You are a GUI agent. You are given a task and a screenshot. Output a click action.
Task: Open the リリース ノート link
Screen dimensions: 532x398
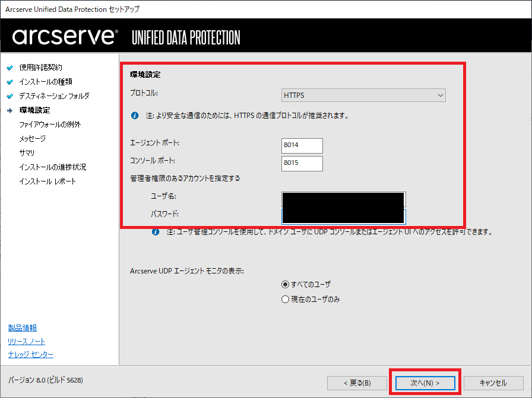click(x=27, y=342)
